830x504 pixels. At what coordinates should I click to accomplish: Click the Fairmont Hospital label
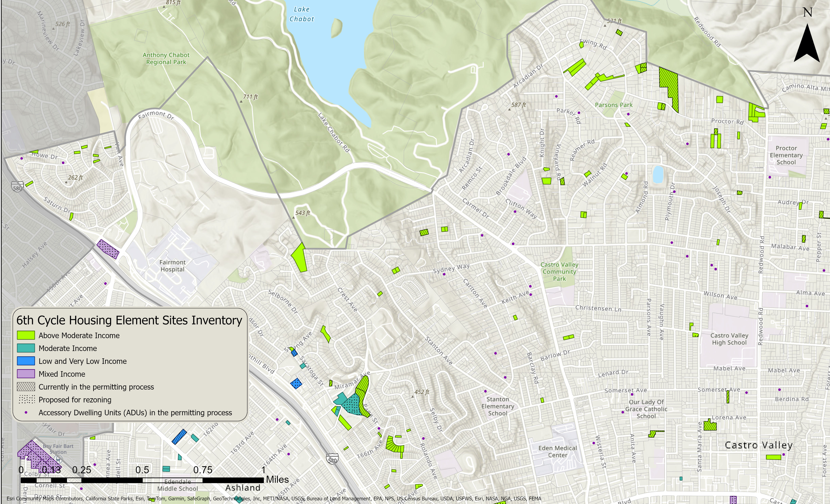[x=172, y=265]
